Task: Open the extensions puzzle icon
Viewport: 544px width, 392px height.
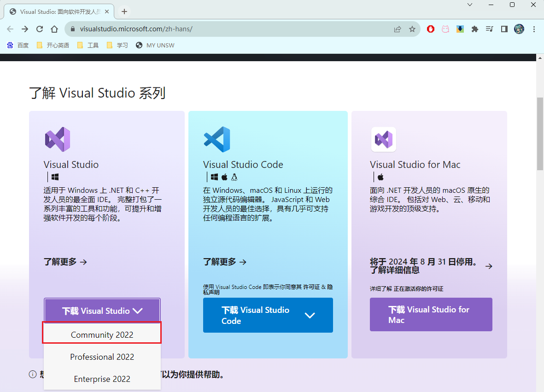Action: click(474, 29)
